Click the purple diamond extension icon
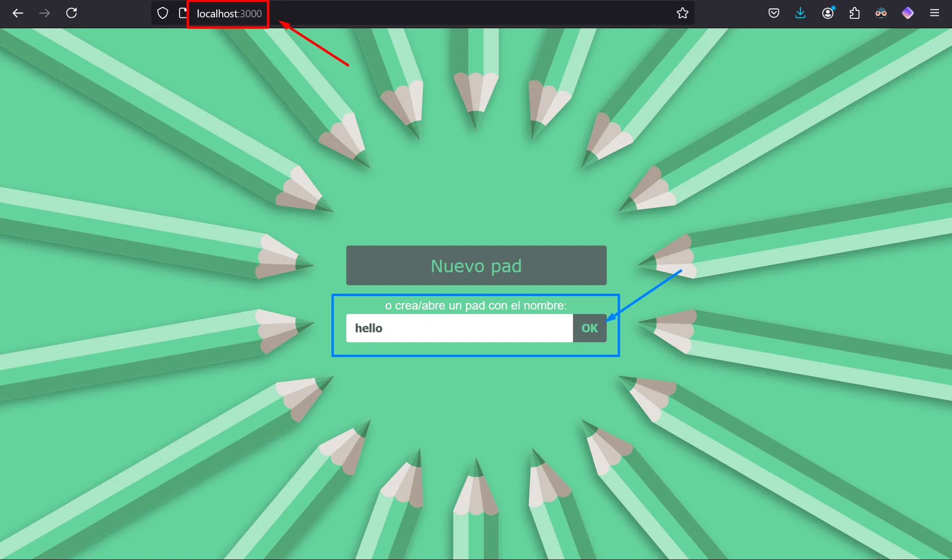The width and height of the screenshot is (952, 560). pyautogui.click(x=908, y=13)
